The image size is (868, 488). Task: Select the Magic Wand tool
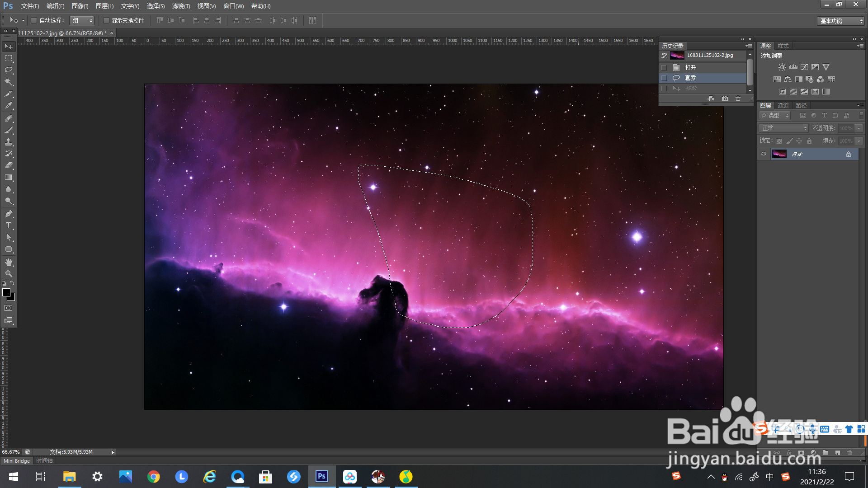9,82
